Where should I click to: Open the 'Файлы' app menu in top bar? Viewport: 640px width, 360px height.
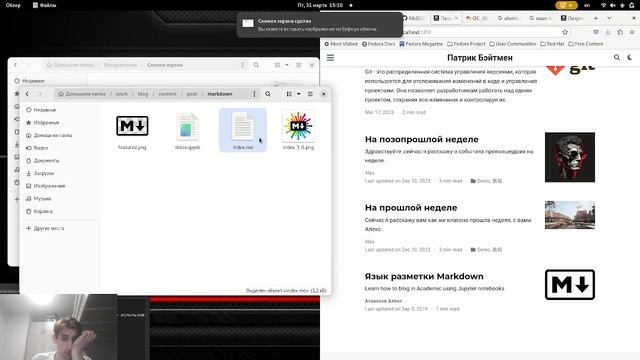tap(44, 5)
